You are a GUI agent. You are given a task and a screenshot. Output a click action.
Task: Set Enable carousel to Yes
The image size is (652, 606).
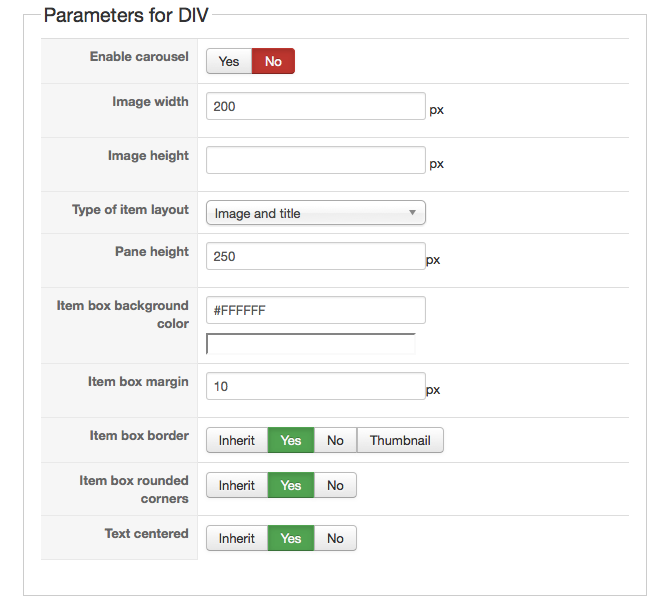(229, 62)
